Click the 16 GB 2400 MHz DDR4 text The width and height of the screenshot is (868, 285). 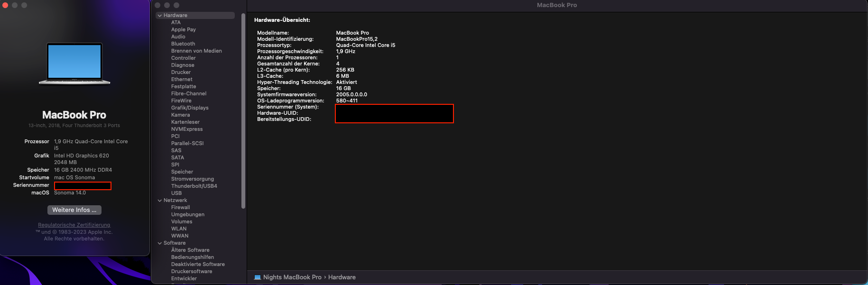pyautogui.click(x=83, y=170)
